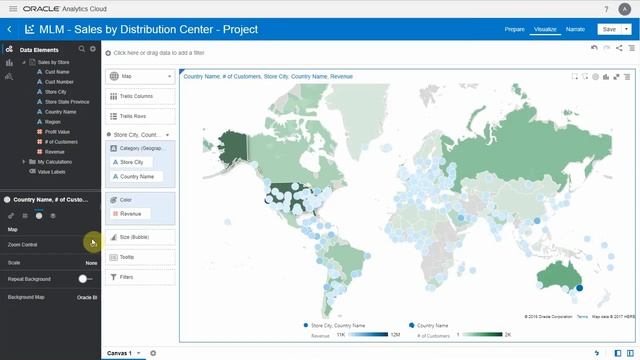
Task: Add data with plus icon in Data Elements
Action: 93,49
